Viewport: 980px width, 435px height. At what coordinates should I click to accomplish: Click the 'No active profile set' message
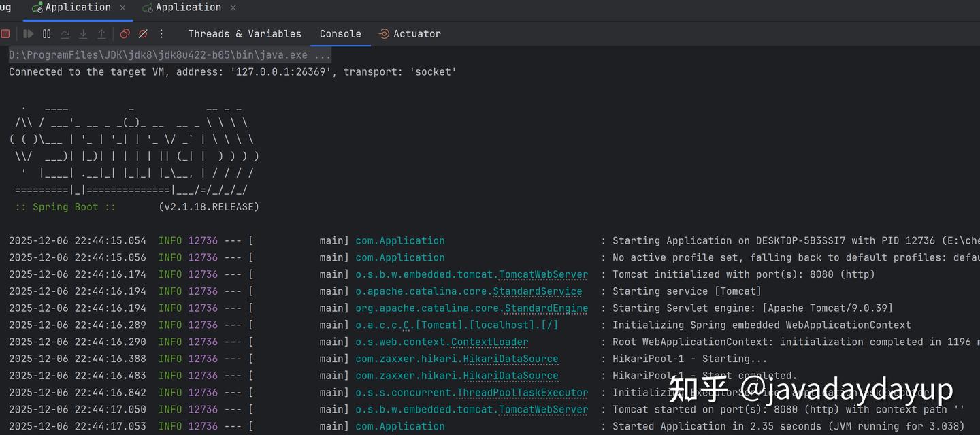(796, 258)
